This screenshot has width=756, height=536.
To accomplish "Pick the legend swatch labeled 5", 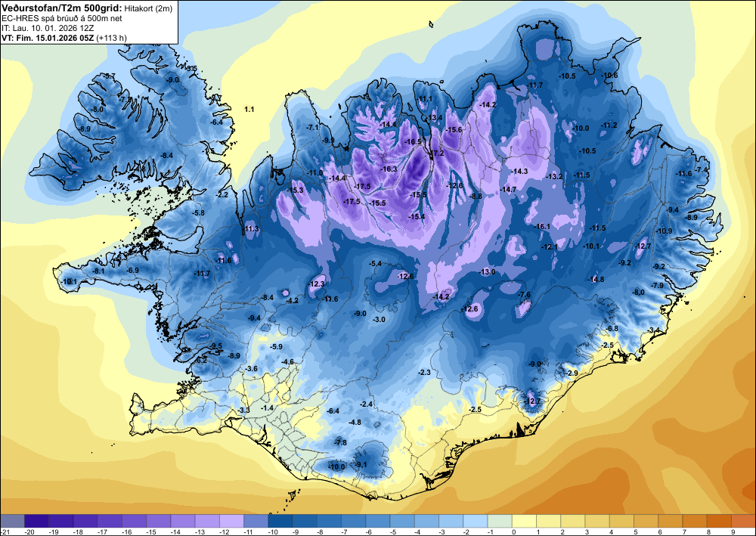I will click(x=646, y=521).
